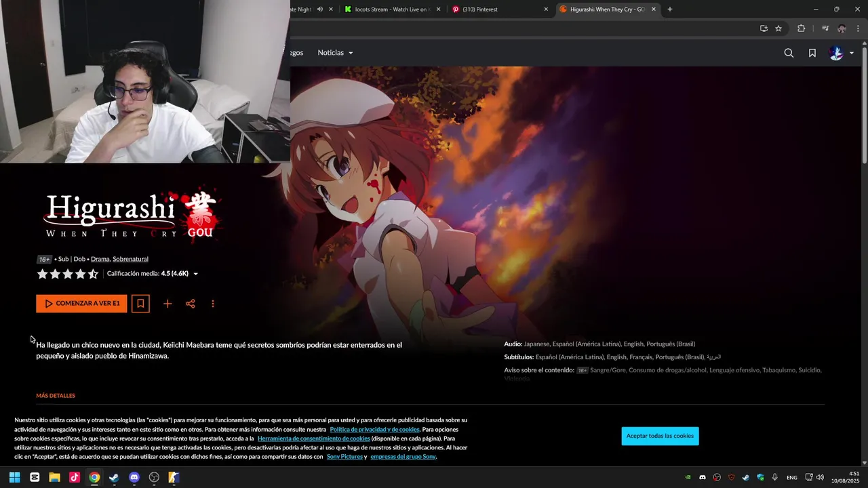Image resolution: width=868 pixels, height=488 pixels.
Task: Expand the average rating dropdown arrow
Action: 195,274
